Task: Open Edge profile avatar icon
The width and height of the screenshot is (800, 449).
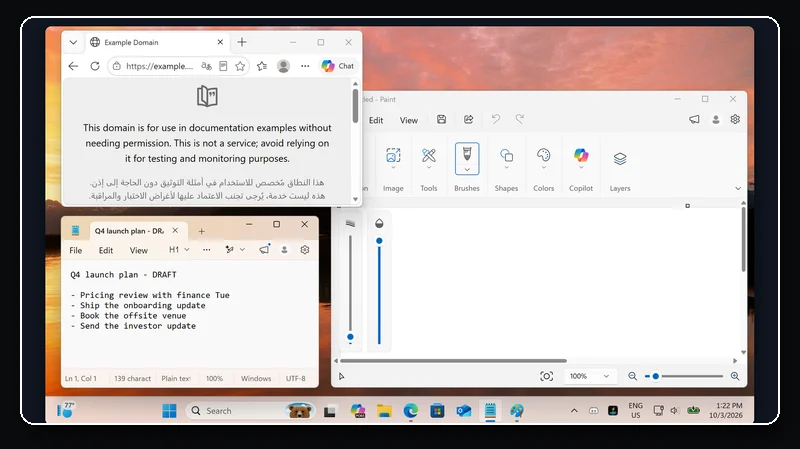Action: [283, 66]
